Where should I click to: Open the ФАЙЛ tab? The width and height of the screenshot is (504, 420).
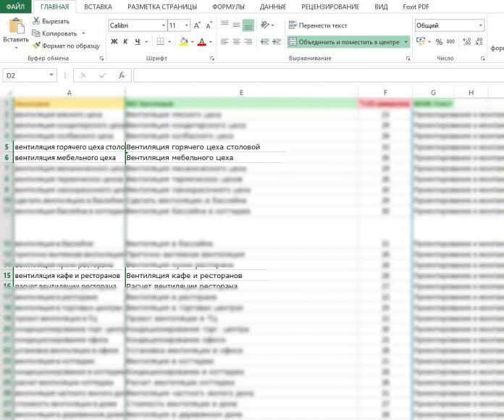15,7
